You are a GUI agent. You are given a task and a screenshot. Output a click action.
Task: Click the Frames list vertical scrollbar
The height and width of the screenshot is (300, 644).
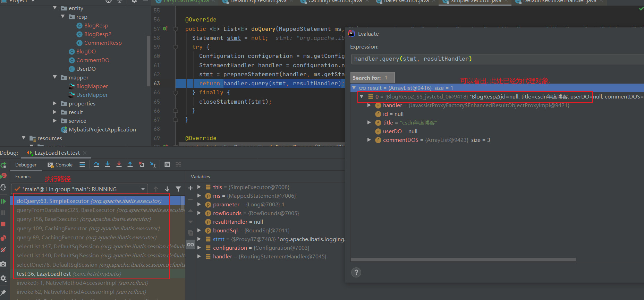click(x=183, y=204)
